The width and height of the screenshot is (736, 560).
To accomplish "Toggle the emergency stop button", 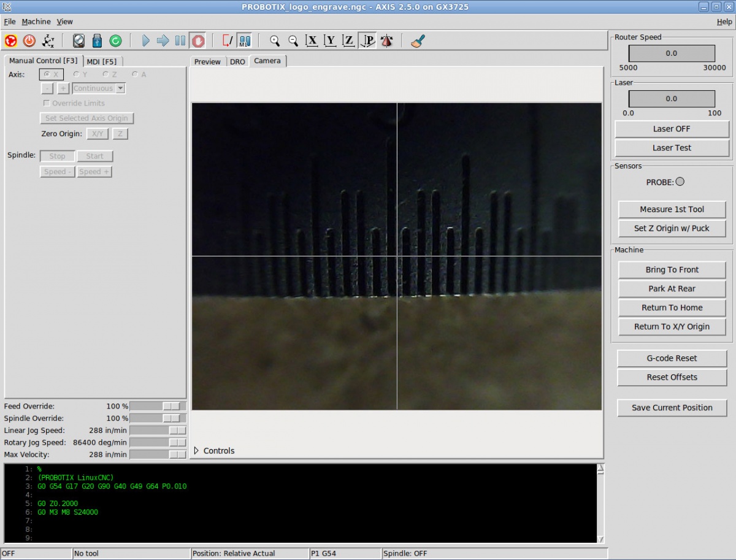I will pyautogui.click(x=12, y=40).
